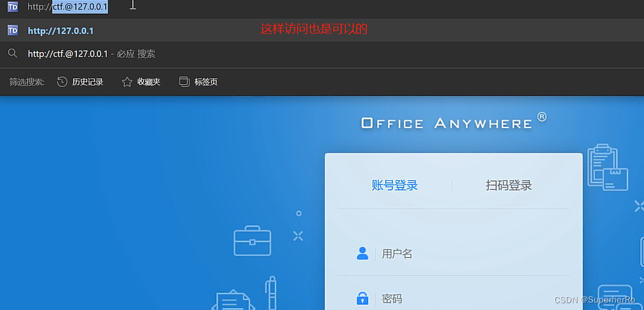Click the 用户名 input field
644x310 pixels.
coord(453,254)
